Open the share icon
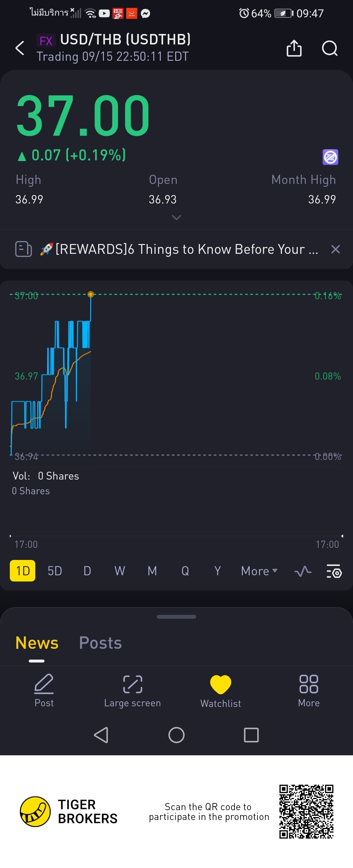 pos(294,48)
